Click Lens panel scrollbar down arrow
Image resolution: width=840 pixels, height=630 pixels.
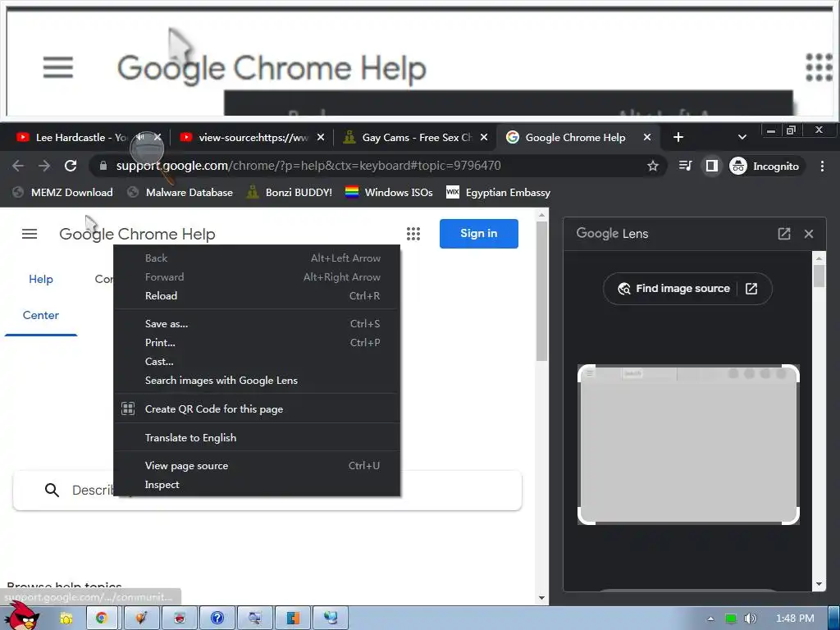coord(819,584)
